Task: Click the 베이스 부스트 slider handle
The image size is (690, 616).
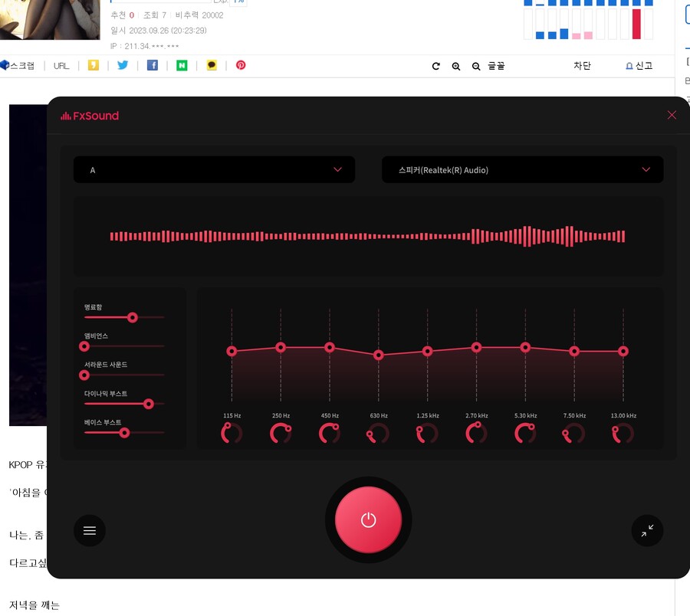Action: (123, 432)
